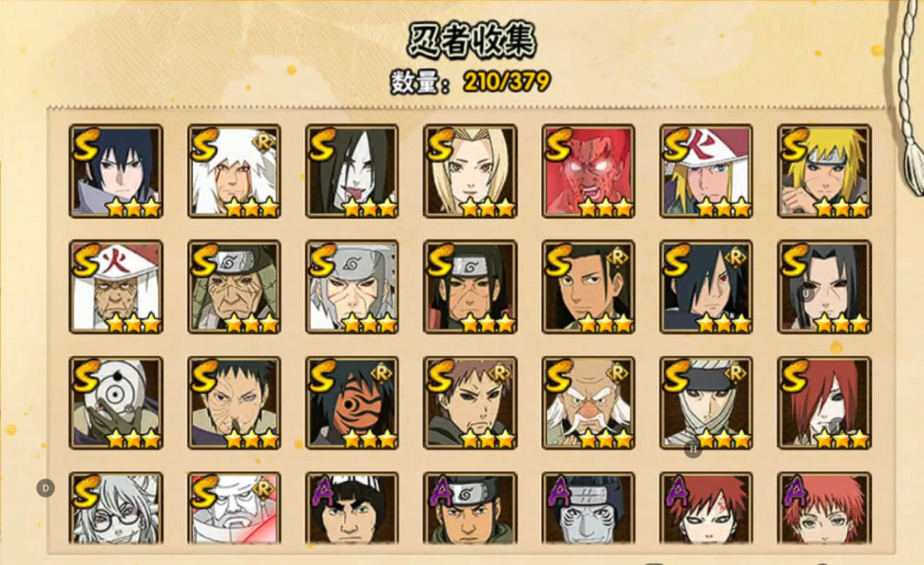Select the S-rank Sasuke ninja card
This screenshot has height=565, width=924.
116,171
